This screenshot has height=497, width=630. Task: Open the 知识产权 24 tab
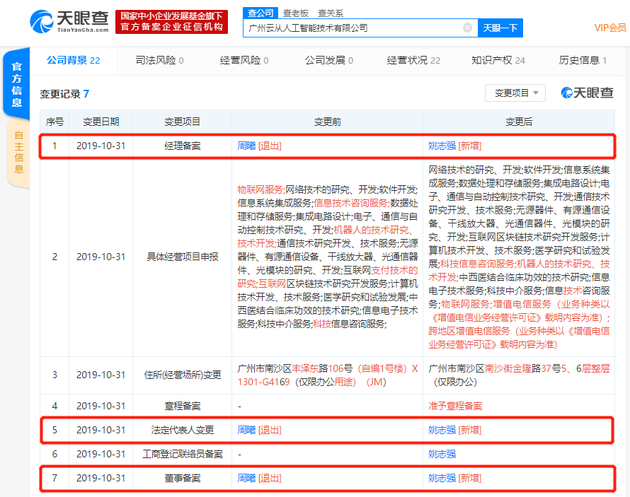pyautogui.click(x=498, y=61)
